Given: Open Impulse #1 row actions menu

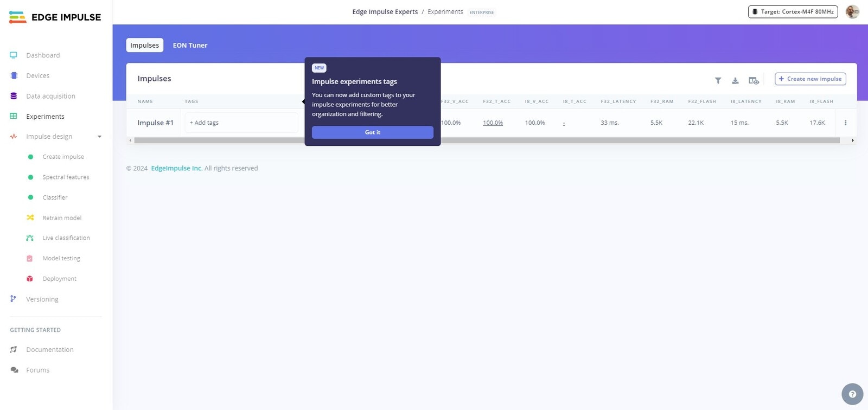Looking at the screenshot, I should 845,123.
